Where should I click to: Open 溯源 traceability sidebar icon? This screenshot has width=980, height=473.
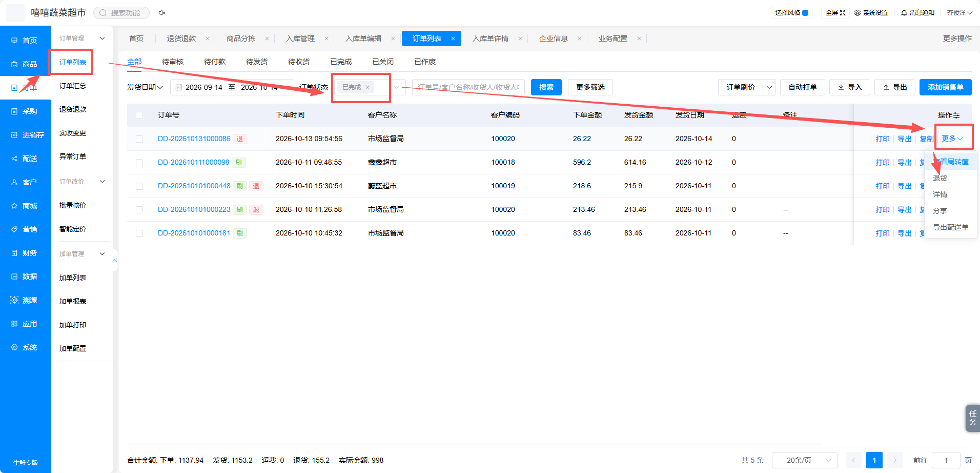[x=14, y=300]
